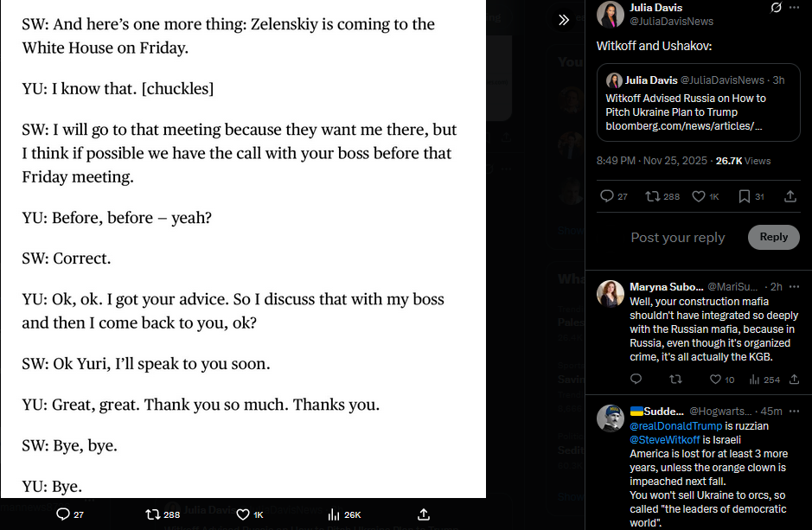
Task: Click Julia Davis profile avatar at top
Action: (615, 15)
